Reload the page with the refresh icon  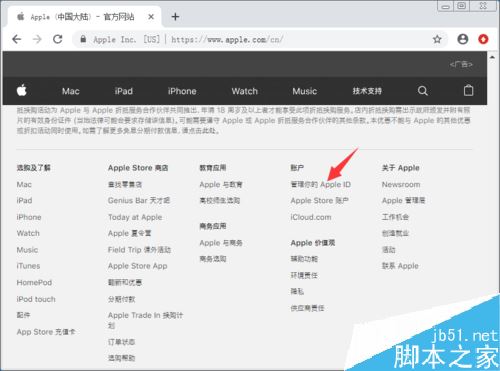point(58,39)
